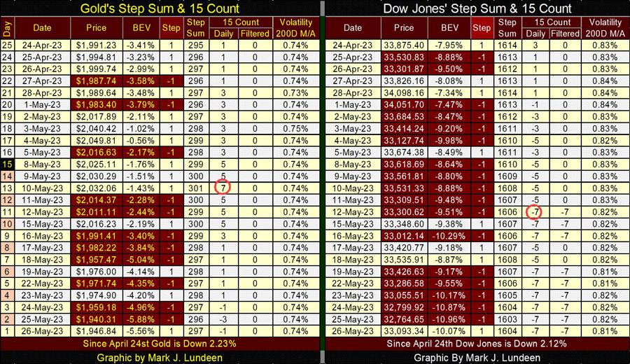Select the Gold's Step Sum & 15 Count title
Viewport: 630px width, 364px height.
[160, 8]
